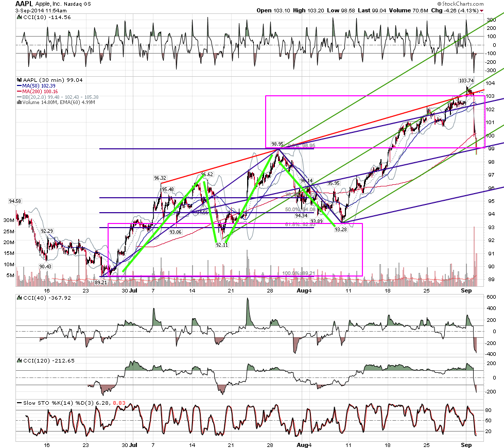Screen dimensions: 504x448
Task: Click the CCI(10) indicator legend icon
Action: 19,18
